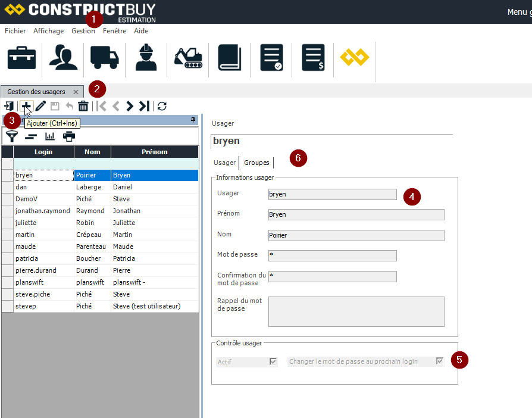This screenshot has width=532, height=418.
Task: Print the user list
Action: click(70, 136)
